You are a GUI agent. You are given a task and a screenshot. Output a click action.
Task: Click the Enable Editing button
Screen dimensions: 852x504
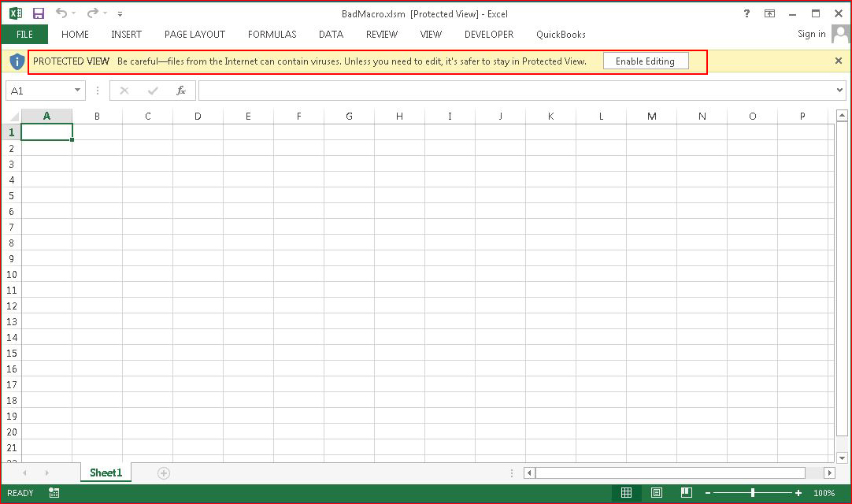(x=646, y=61)
